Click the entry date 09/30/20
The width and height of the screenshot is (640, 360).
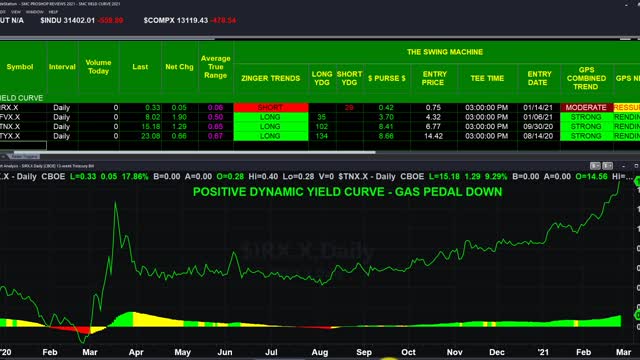coord(538,127)
